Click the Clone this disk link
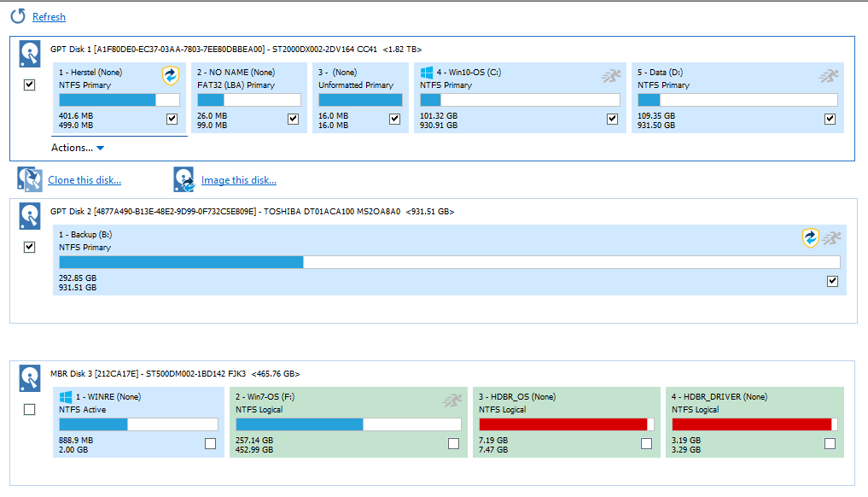868x497 pixels. click(84, 180)
